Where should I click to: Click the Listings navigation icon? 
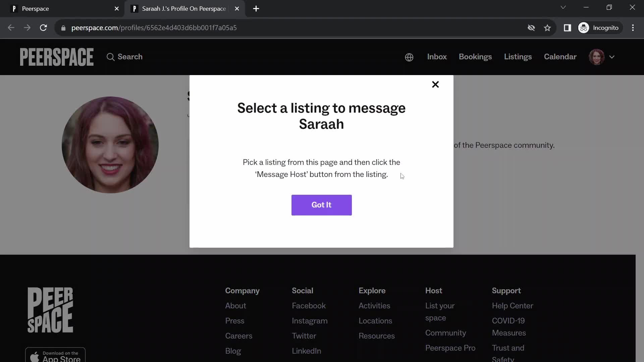(518, 57)
